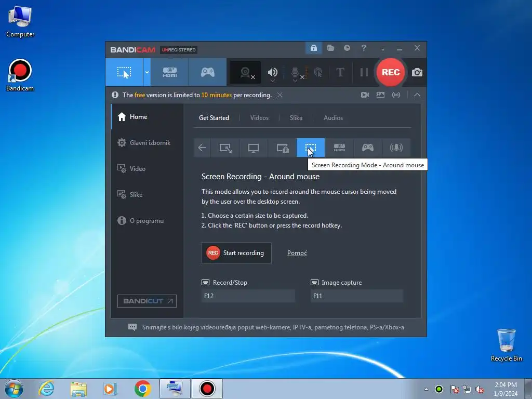Select the rectangle screen recording mode button
This screenshot has width=532, height=399.
[124, 72]
